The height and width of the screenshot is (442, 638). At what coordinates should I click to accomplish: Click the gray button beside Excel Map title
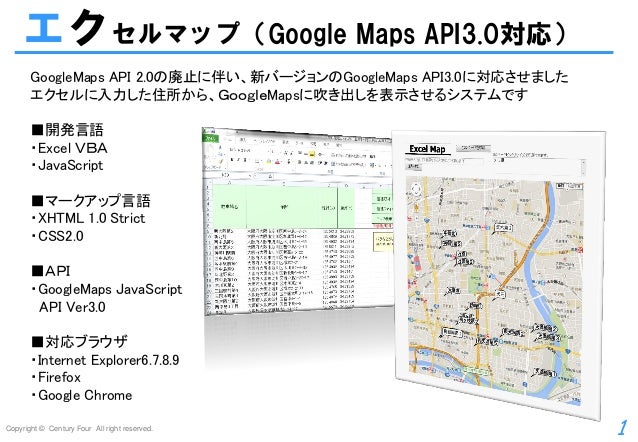click(474, 148)
